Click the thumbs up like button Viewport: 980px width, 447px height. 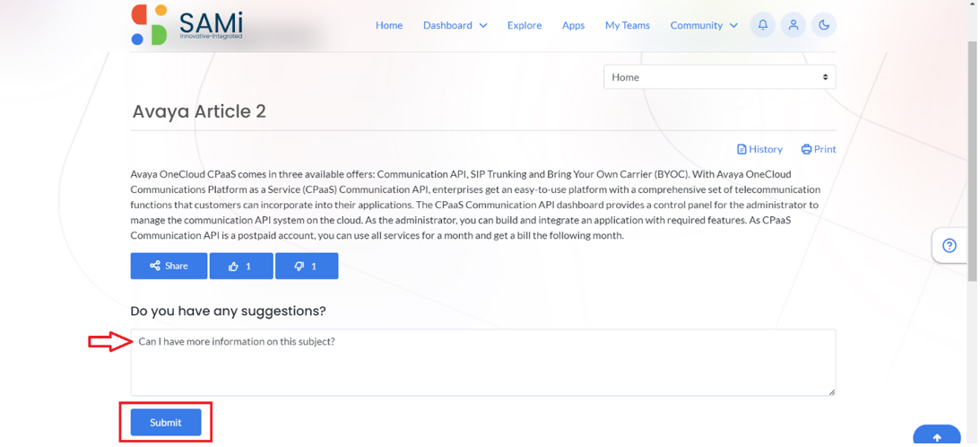[241, 266]
